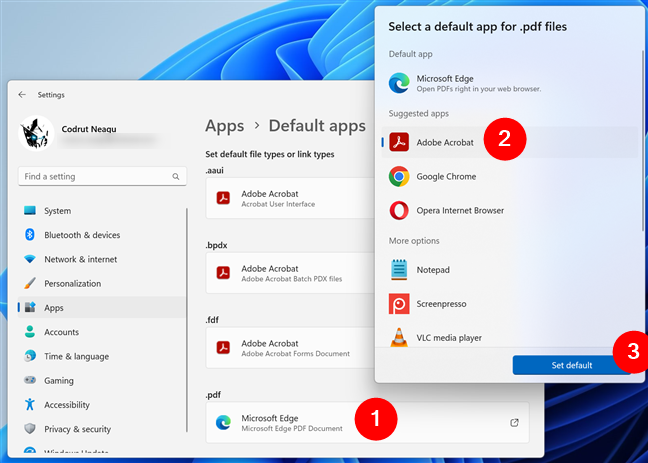Select VLC media player option

coord(510,337)
